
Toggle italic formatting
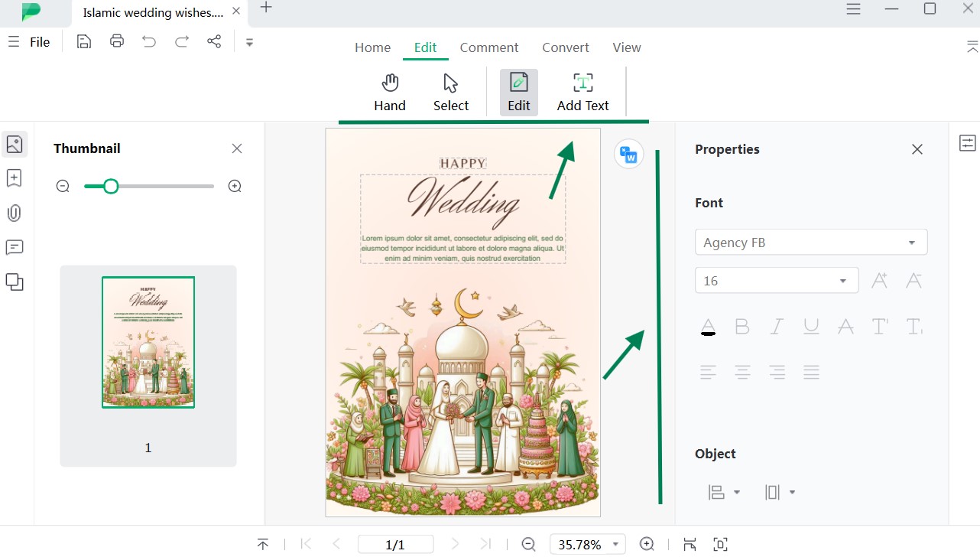click(777, 327)
